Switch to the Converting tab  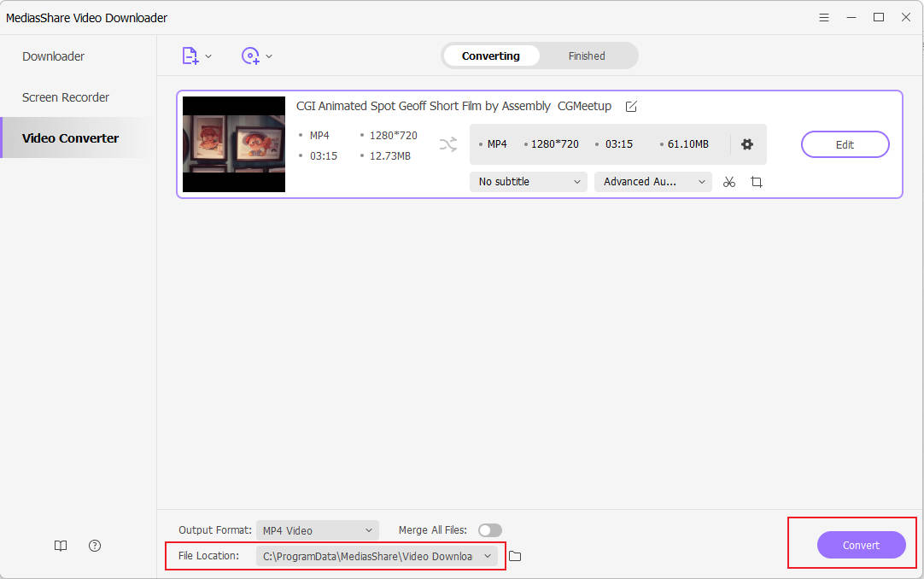[x=491, y=56]
